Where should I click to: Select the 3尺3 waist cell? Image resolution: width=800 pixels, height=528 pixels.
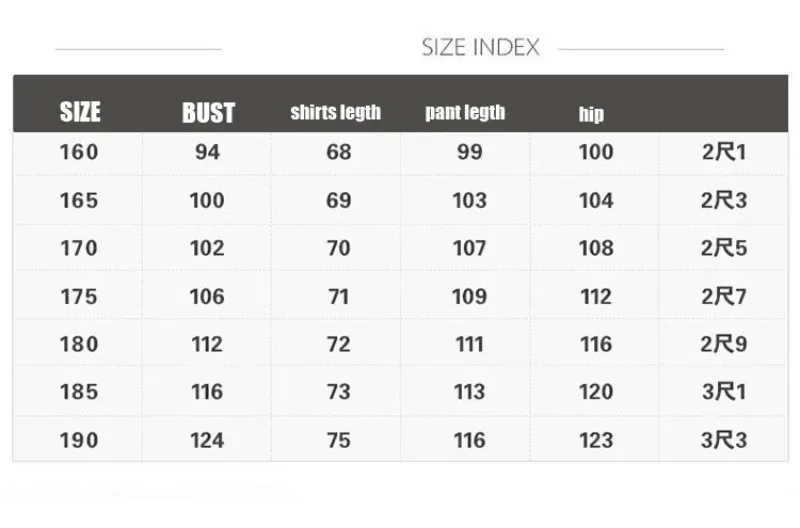tap(724, 440)
